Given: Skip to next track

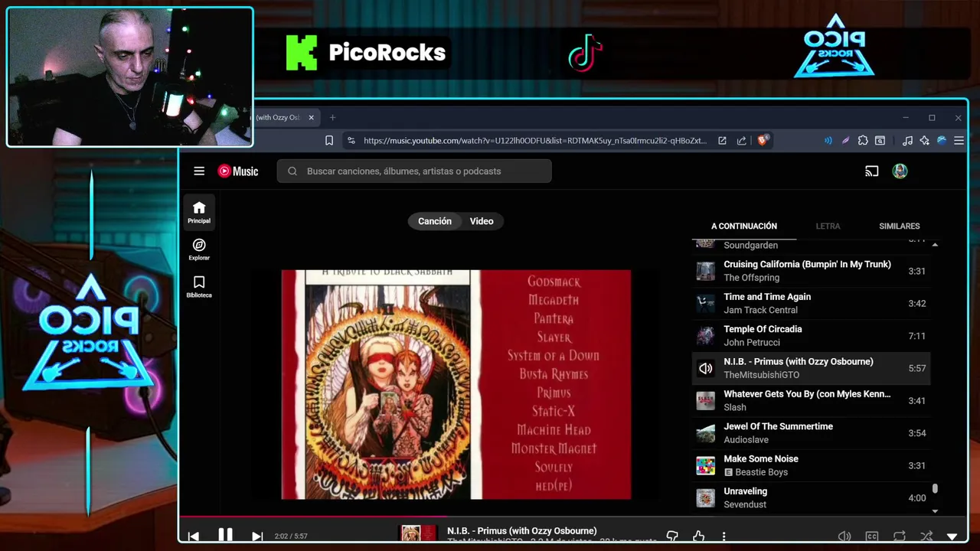Looking at the screenshot, I should 257,536.
